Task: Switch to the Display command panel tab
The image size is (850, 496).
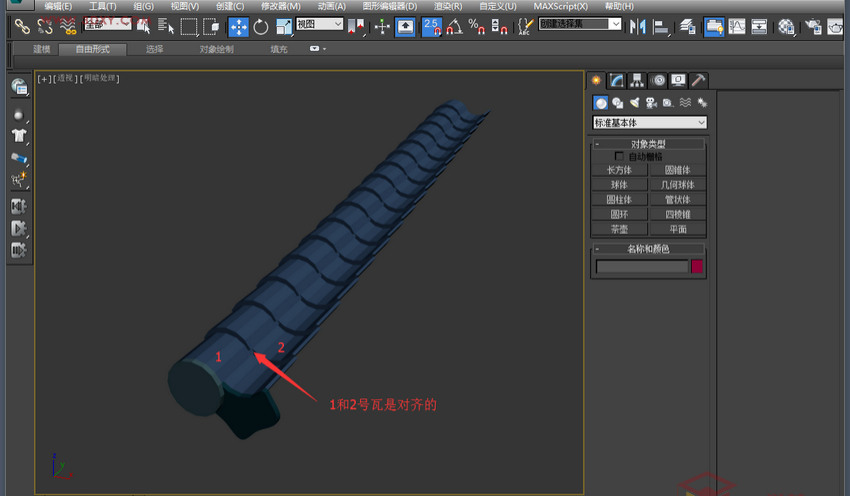Action: point(678,81)
